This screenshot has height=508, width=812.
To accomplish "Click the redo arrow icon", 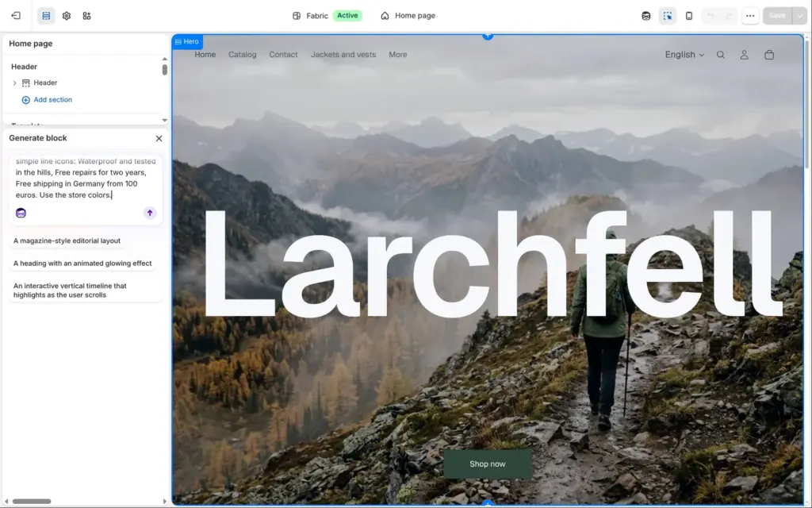I will 729,16.
